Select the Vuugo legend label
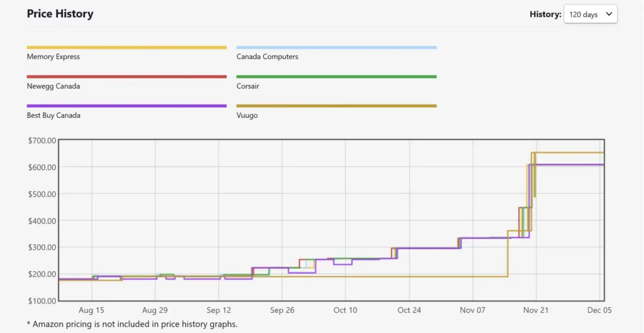This screenshot has width=644, height=333. pos(247,116)
